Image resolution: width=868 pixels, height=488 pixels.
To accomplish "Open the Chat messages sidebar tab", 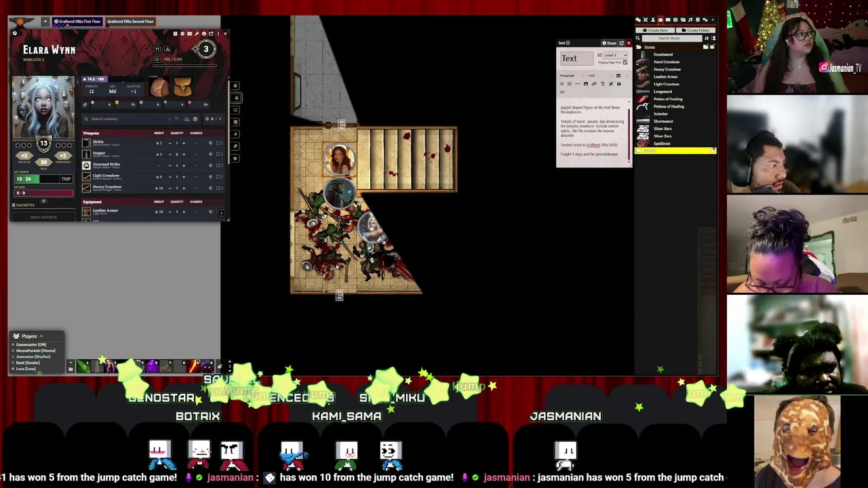I will pyautogui.click(x=638, y=20).
